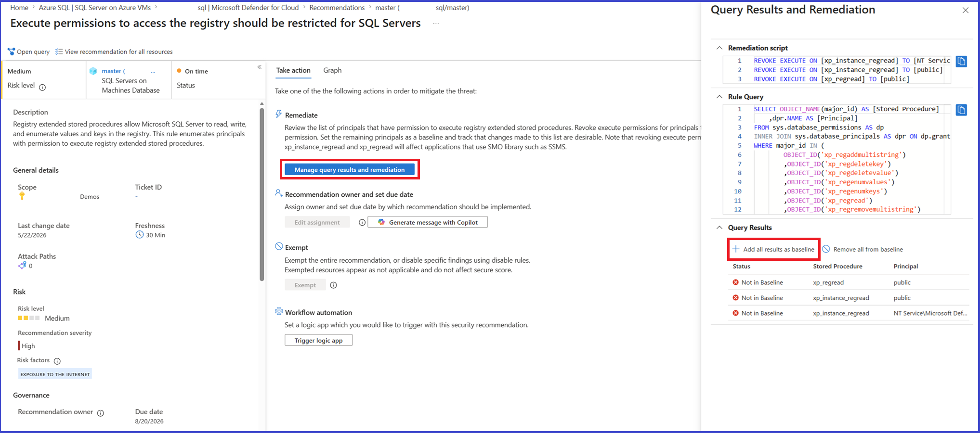Viewport: 980px width, 433px height.
Task: Click the View recommendation list icon
Action: [59, 51]
